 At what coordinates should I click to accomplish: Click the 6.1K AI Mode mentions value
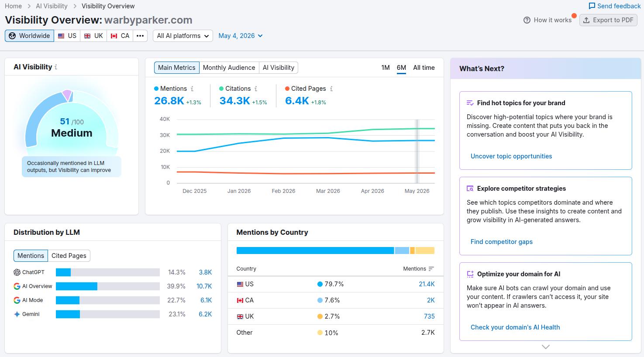pyautogui.click(x=206, y=300)
